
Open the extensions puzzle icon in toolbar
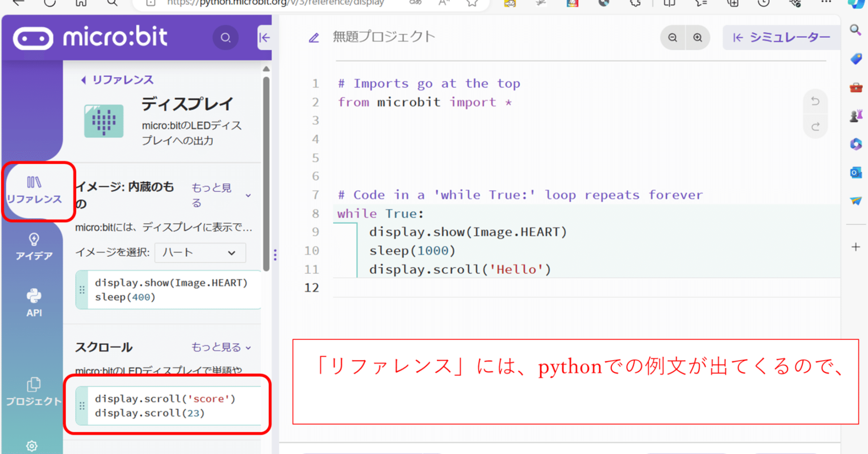pyautogui.click(x=635, y=3)
